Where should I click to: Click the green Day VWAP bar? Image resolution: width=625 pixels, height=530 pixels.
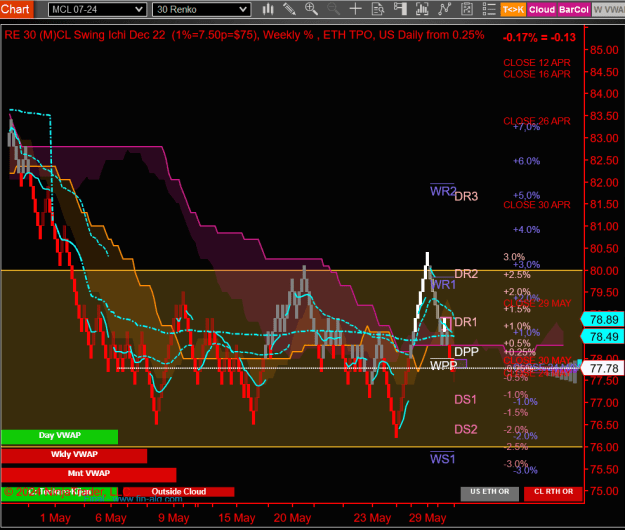60,436
